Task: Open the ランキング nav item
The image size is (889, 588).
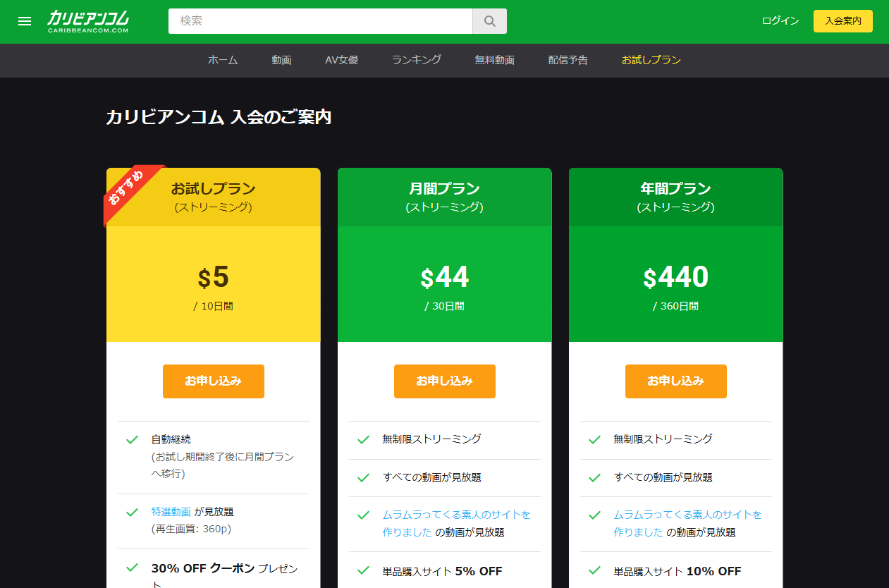Action: pyautogui.click(x=417, y=60)
